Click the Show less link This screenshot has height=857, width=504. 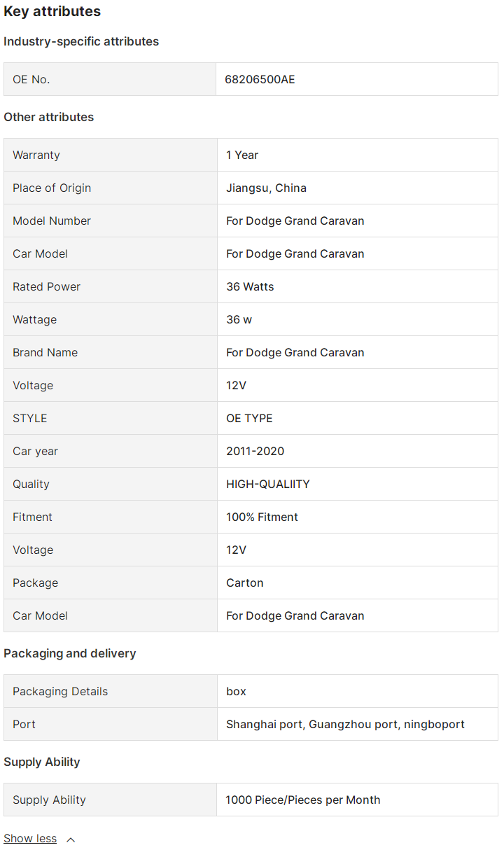tap(30, 838)
